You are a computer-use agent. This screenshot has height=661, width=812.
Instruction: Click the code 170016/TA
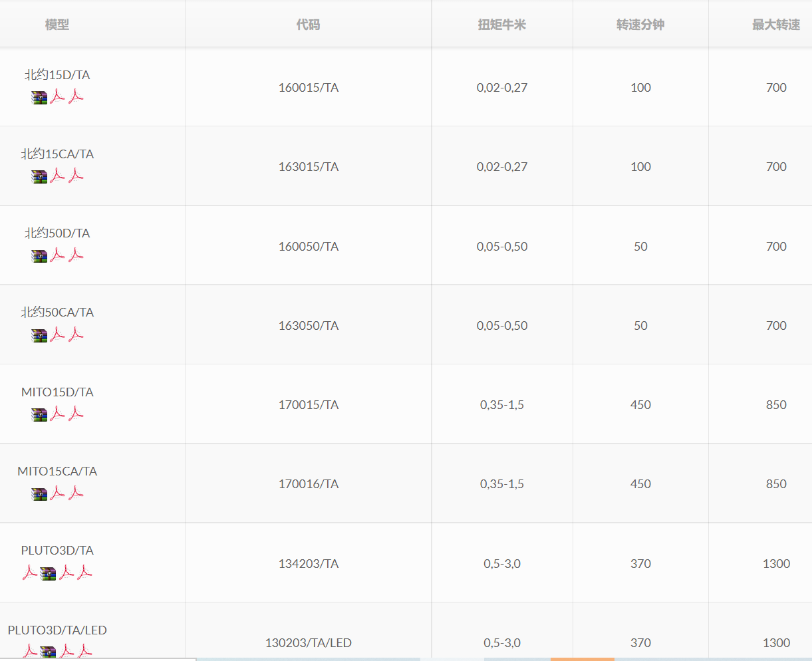pos(309,484)
